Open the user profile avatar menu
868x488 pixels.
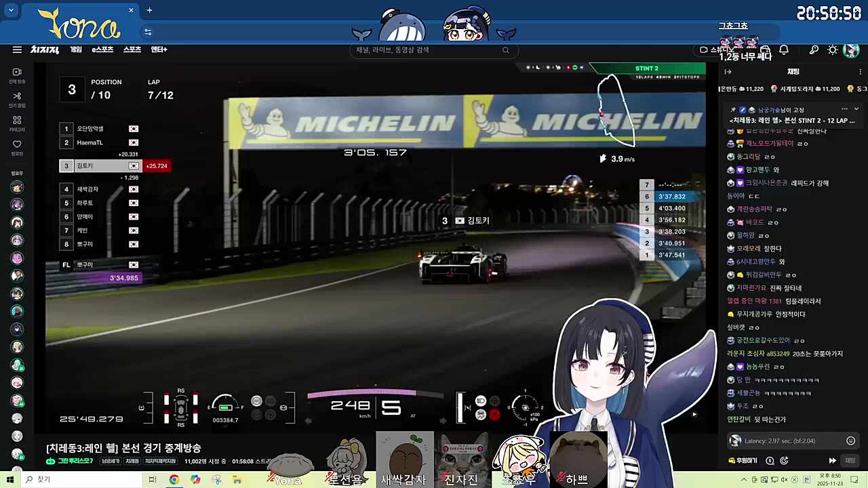pos(851,49)
